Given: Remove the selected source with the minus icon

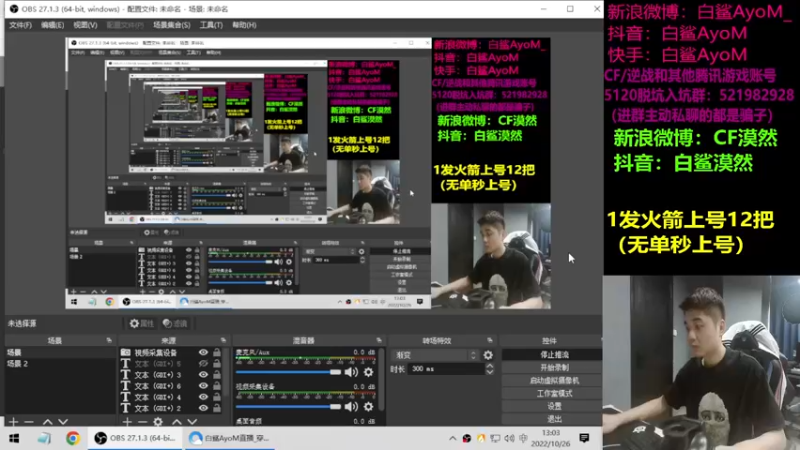Looking at the screenshot, I should [142, 422].
